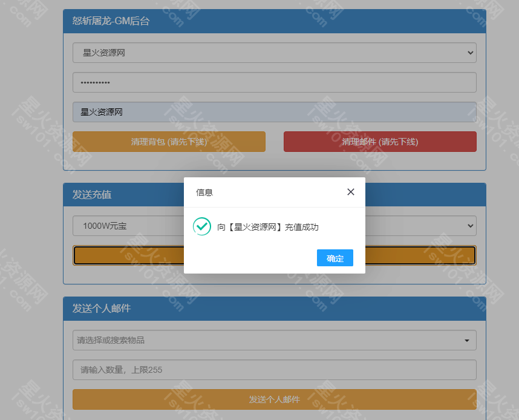The image size is (519, 420).
Task: Click the caret icon on the item search box
Action: [467, 340]
